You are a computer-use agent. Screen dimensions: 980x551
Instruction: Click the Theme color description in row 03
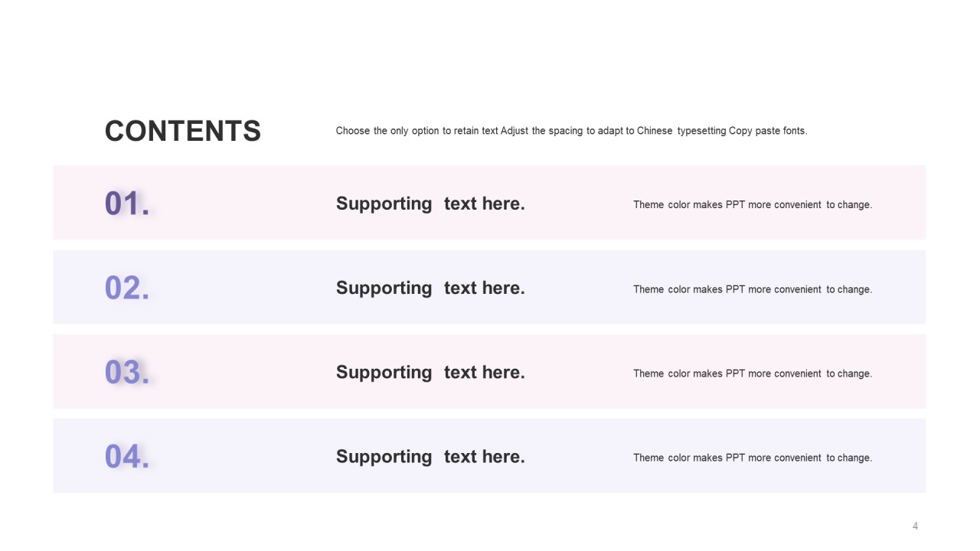click(753, 373)
